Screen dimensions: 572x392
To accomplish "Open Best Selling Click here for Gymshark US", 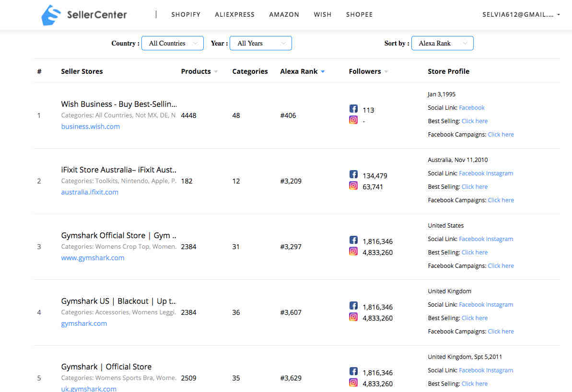I will coord(475,318).
